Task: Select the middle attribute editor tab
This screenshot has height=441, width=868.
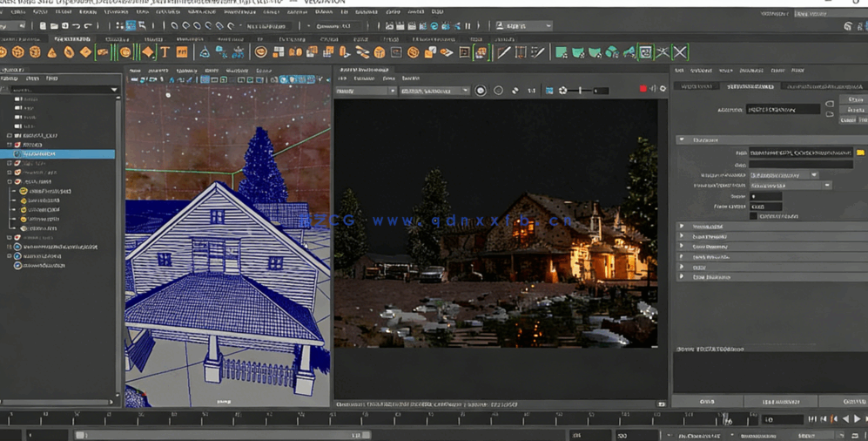Action: pyautogui.click(x=750, y=86)
